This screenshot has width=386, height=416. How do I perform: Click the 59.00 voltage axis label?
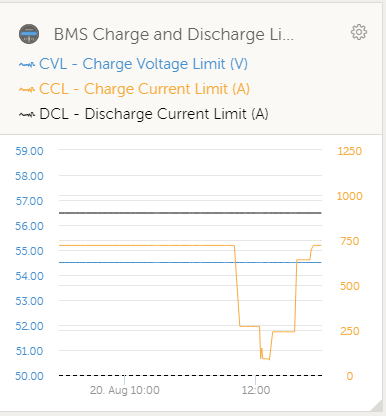pyautogui.click(x=29, y=151)
